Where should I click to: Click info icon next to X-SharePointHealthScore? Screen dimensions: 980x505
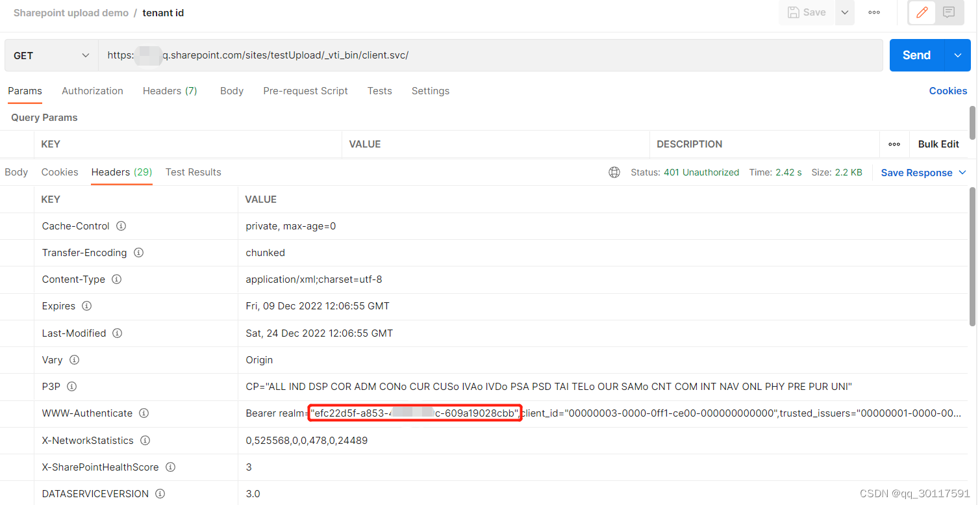pyautogui.click(x=170, y=467)
